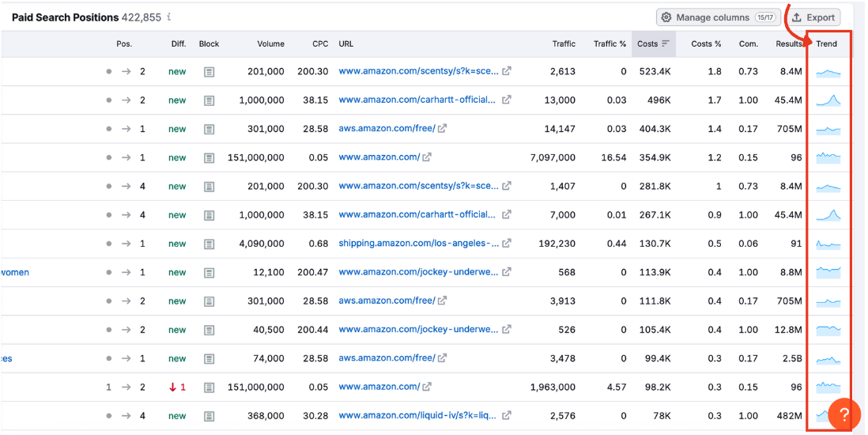Open the shipping.amazon.com/los-angeles URL link
Image resolution: width=868 pixels, height=435 pixels.
click(418, 244)
